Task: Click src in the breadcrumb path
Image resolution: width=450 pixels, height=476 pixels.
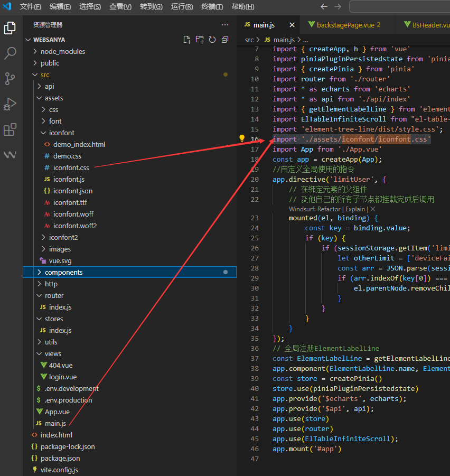Action: [x=249, y=40]
